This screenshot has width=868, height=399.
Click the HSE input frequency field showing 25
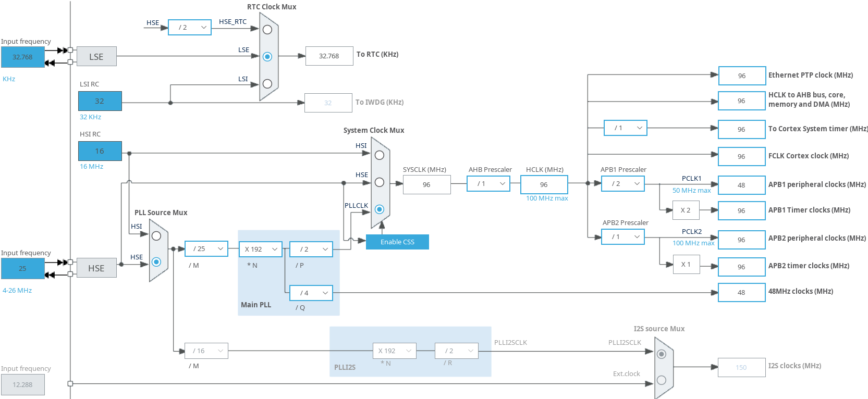[22, 269]
